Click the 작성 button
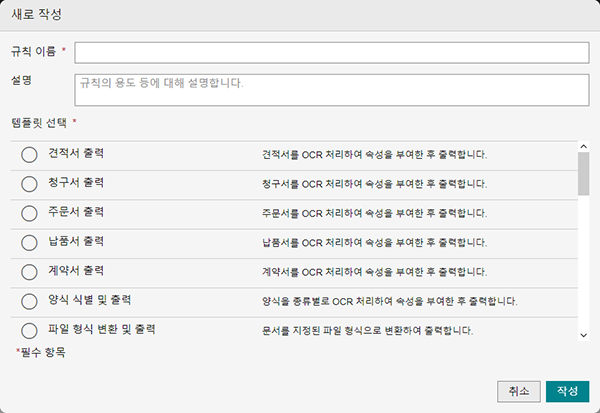This screenshot has width=600, height=413. 567,391
